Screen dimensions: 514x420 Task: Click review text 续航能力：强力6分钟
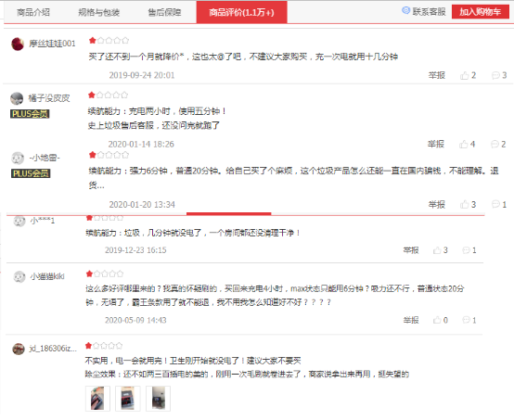[x=293, y=178]
